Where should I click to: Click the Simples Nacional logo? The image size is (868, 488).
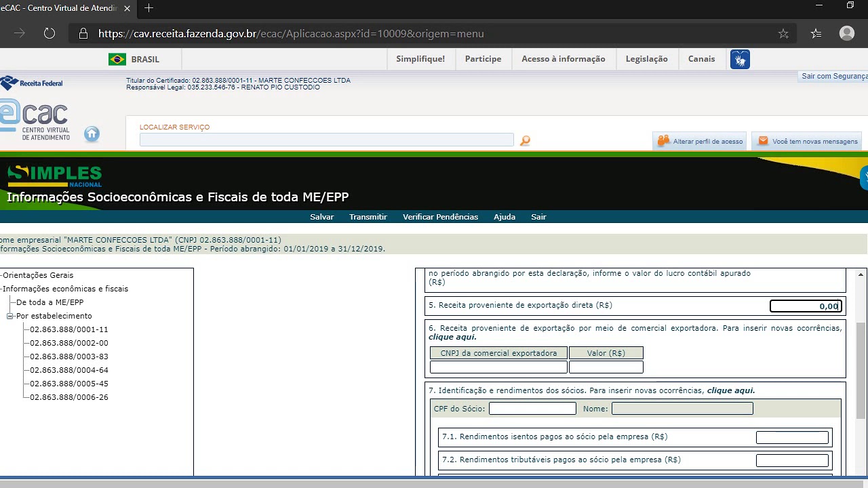pos(54,176)
